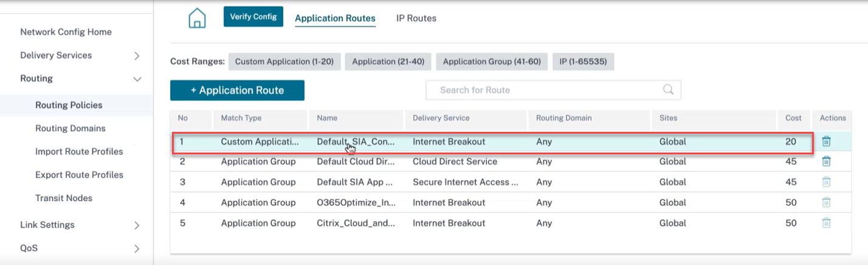The width and height of the screenshot is (868, 265).
Task: Click trash icon for Citrix_Cloud row
Action: (826, 223)
